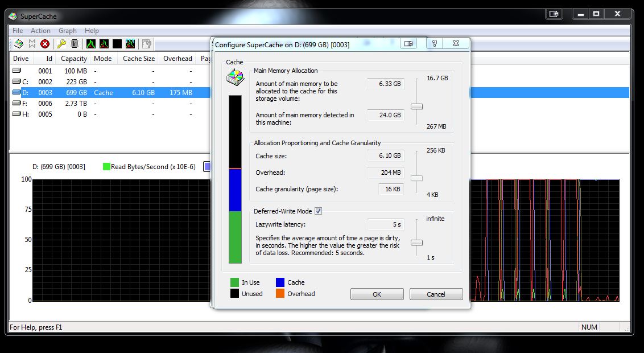Click the main memory allocation slider thumb
Screen dimensions: 644x353
417,106
